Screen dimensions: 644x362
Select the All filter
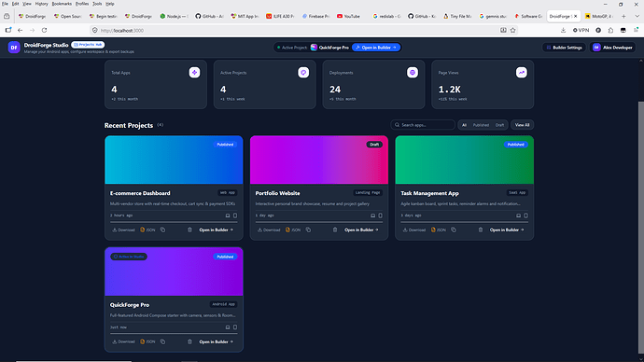(464, 125)
